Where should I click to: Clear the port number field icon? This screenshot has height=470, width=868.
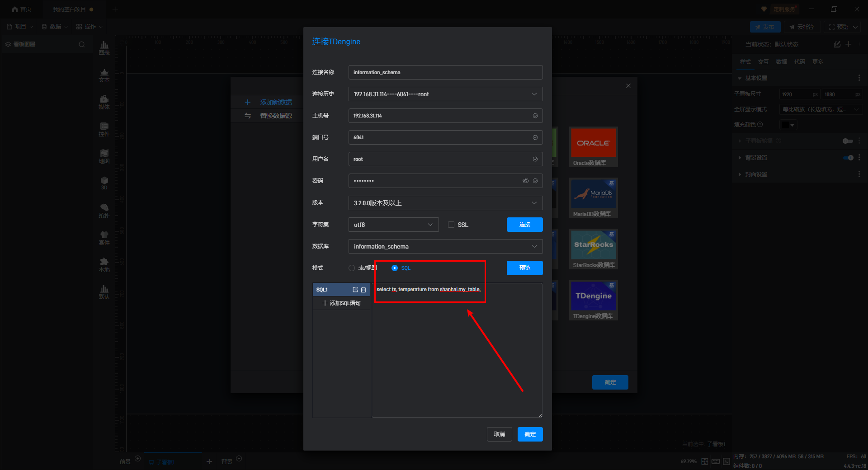535,137
